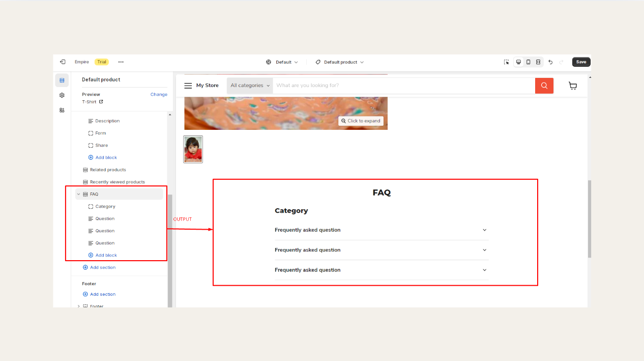
Task: Open the shopping cart icon
Action: (x=573, y=86)
